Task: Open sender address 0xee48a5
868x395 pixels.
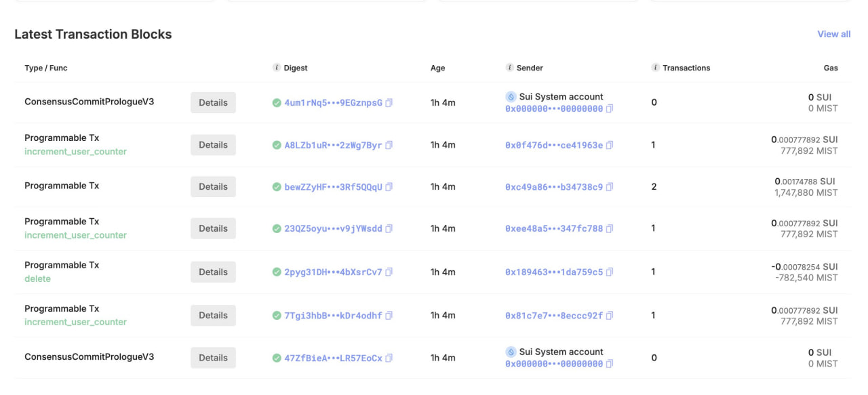Action: click(x=555, y=228)
